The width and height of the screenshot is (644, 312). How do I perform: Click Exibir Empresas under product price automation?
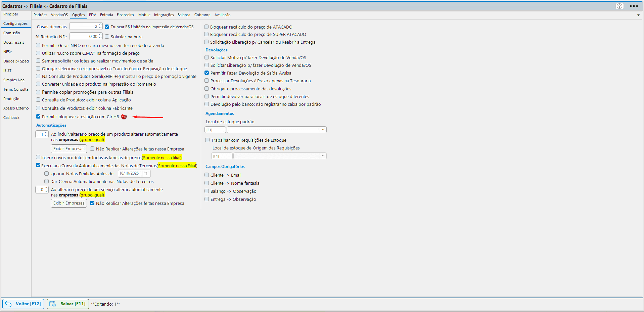pos(69,149)
